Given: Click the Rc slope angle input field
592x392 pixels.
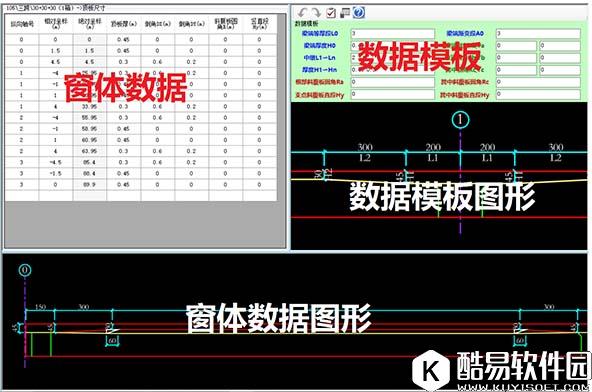Looking at the screenshot, I should [538, 82].
